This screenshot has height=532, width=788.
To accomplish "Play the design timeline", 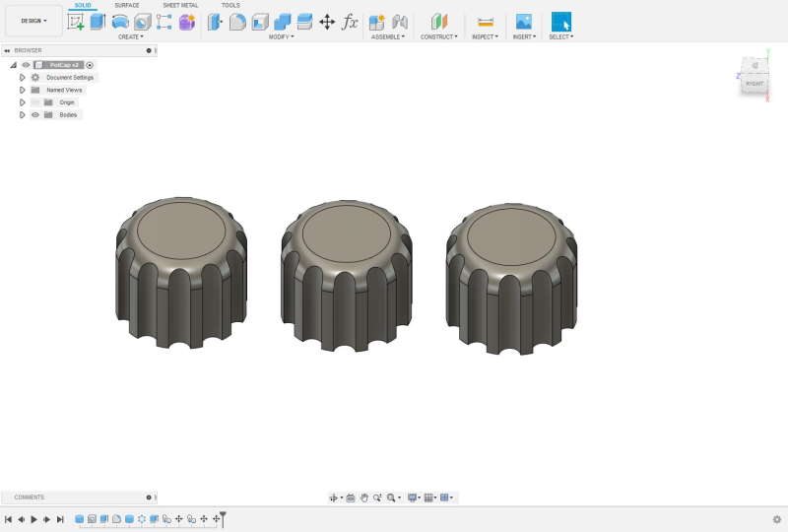I will pos(33,519).
